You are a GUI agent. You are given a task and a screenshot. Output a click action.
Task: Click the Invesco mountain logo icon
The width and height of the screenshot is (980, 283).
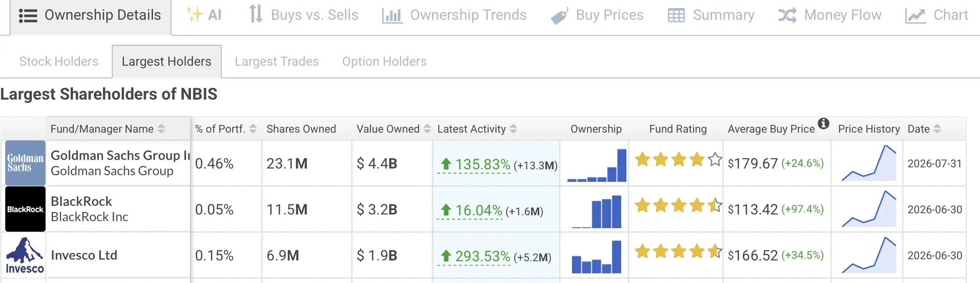(x=25, y=255)
